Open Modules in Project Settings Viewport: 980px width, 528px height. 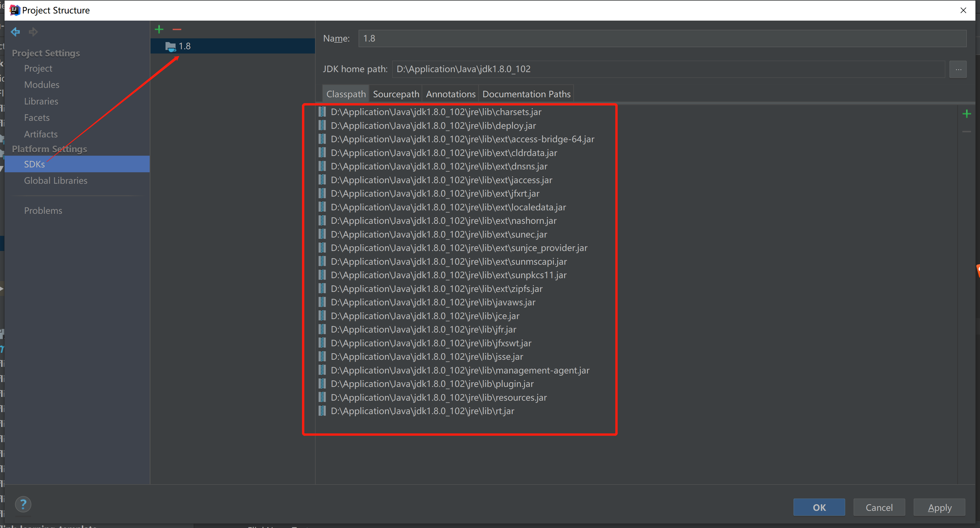(x=42, y=84)
